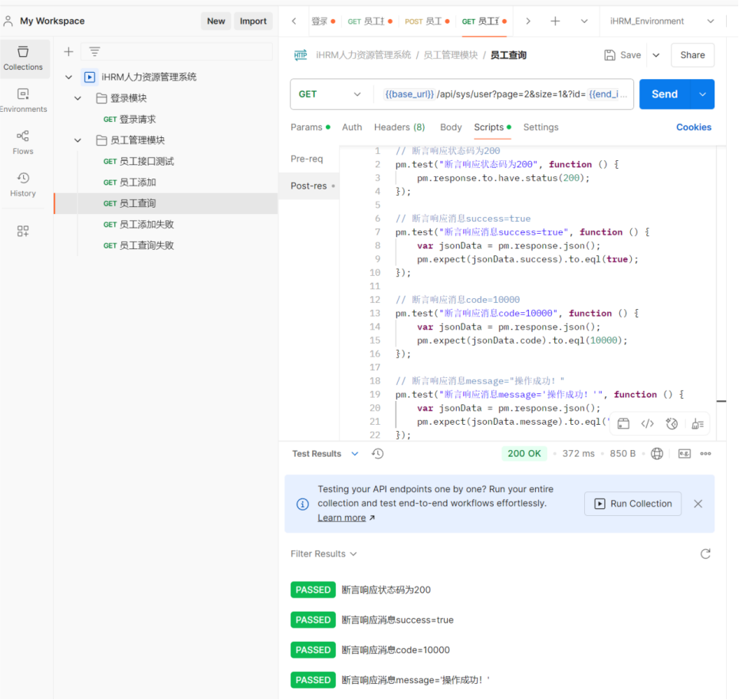Open the iHRM_Environment selector dropdown
The height and width of the screenshot is (700, 739).
coord(662,21)
